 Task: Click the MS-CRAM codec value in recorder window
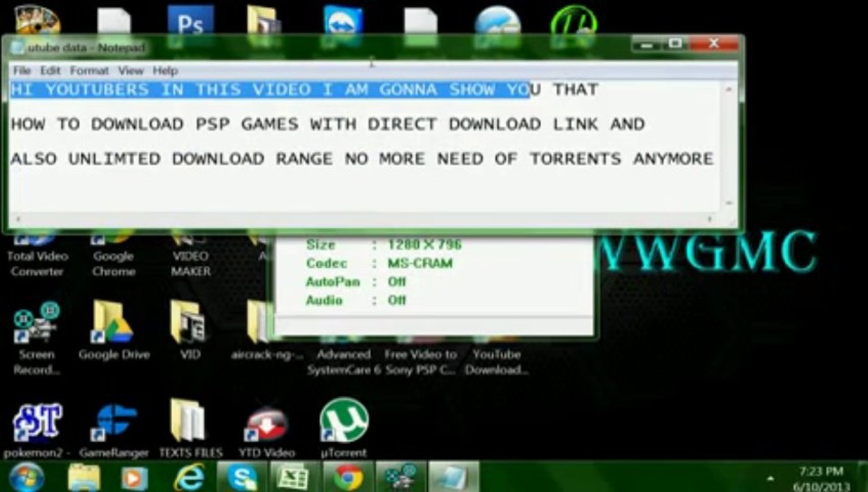point(420,263)
